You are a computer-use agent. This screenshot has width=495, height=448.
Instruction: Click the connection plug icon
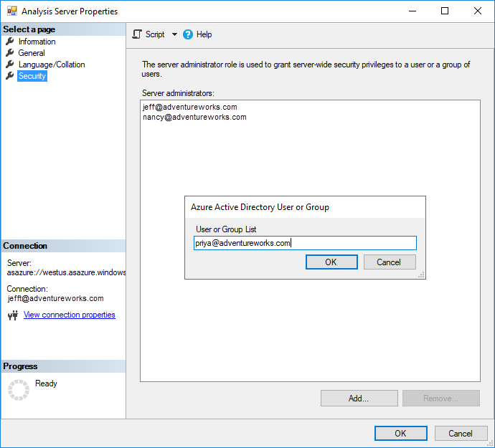[x=13, y=315]
